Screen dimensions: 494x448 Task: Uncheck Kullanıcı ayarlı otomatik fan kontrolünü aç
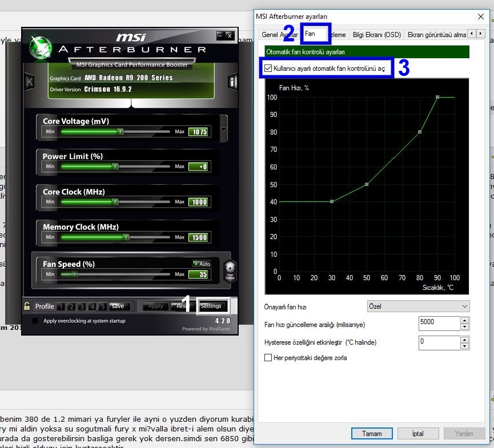[268, 68]
